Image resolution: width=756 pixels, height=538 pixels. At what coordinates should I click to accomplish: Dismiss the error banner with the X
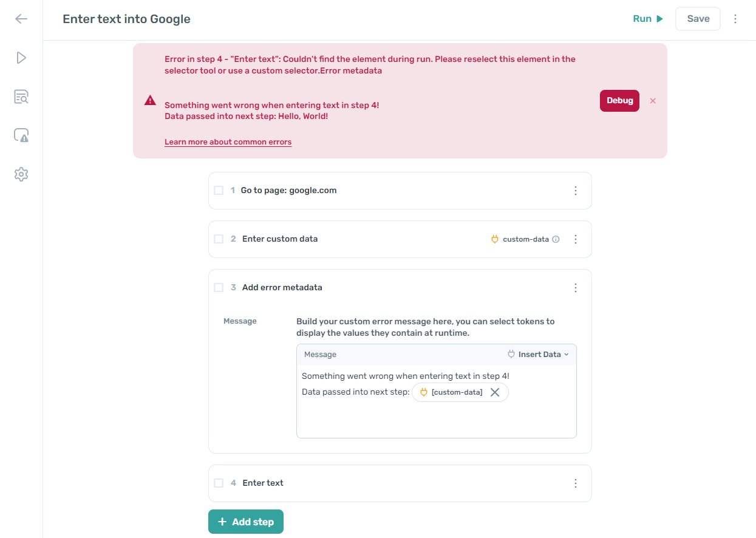coord(653,100)
